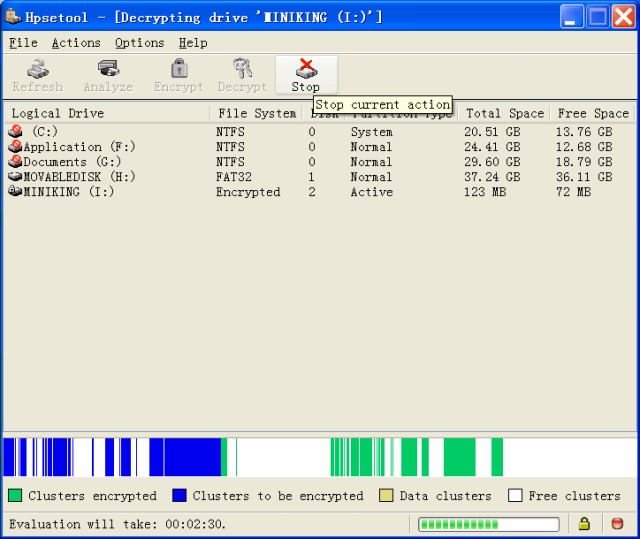Open the File menu
640x539 pixels.
[x=23, y=43]
